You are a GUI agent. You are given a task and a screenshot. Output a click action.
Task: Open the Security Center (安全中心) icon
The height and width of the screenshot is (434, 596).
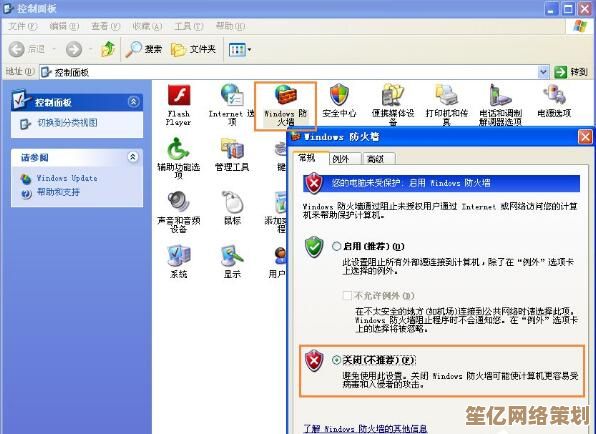[x=339, y=101]
